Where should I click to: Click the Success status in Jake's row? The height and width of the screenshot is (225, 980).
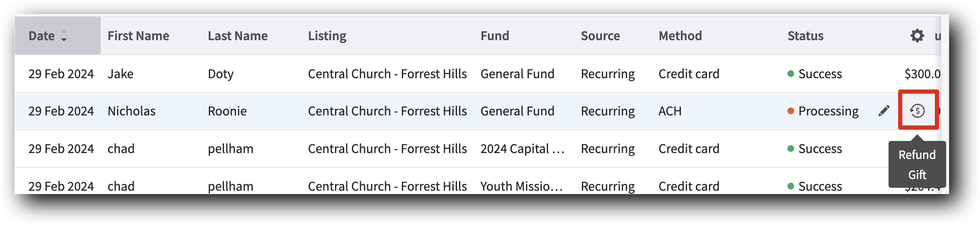coord(820,74)
